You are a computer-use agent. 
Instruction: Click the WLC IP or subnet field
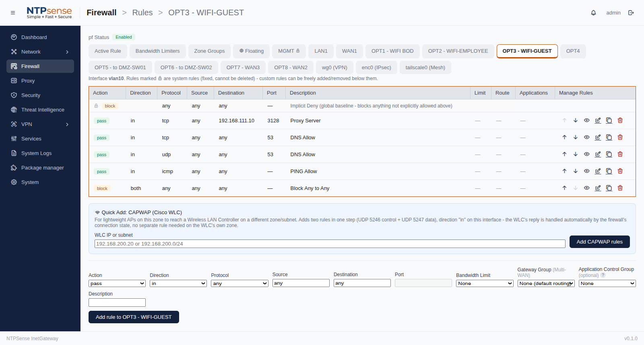pyautogui.click(x=330, y=244)
